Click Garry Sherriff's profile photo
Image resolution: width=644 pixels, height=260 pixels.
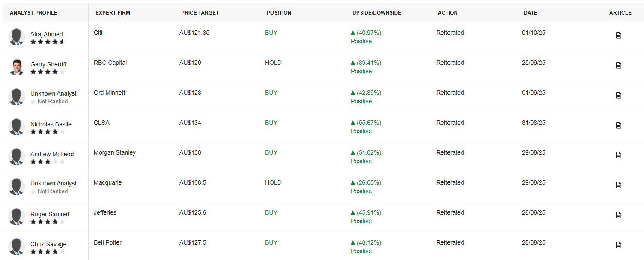(17, 67)
